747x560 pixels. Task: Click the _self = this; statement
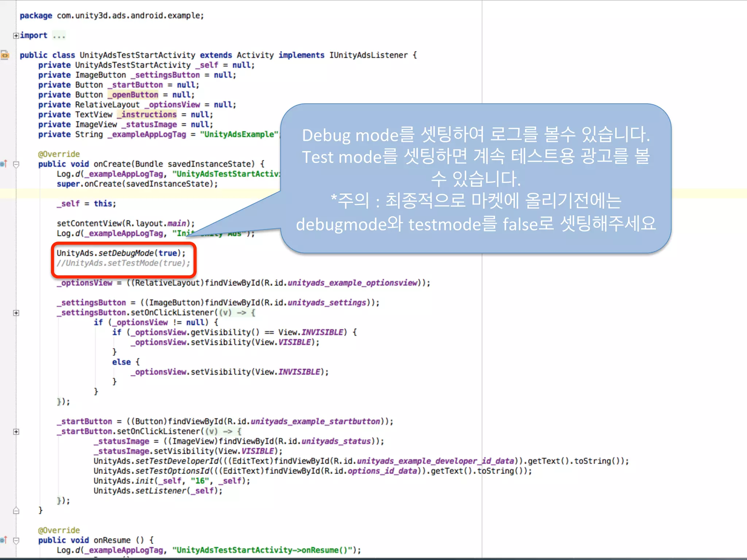86,203
